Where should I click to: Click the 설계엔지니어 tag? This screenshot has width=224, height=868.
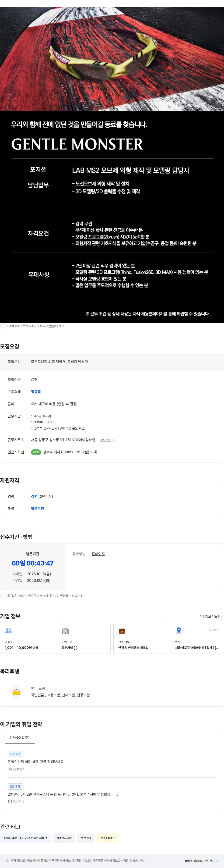(x=64, y=838)
